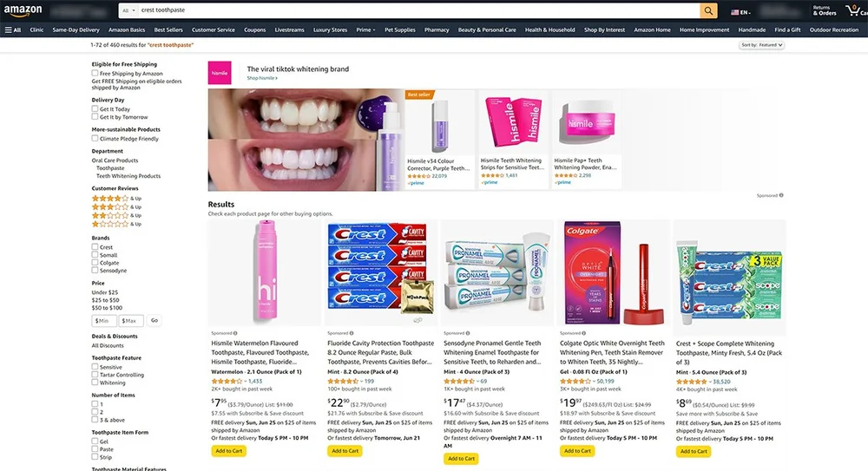The width and height of the screenshot is (868, 471).
Task: Check the Free Shipping by Amazon box
Action: click(95, 73)
